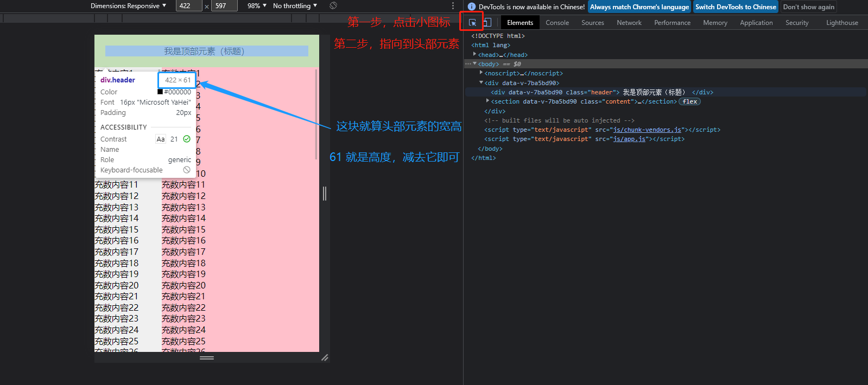Open the No throttling dropdown
This screenshot has width=868, height=385.
(x=295, y=6)
